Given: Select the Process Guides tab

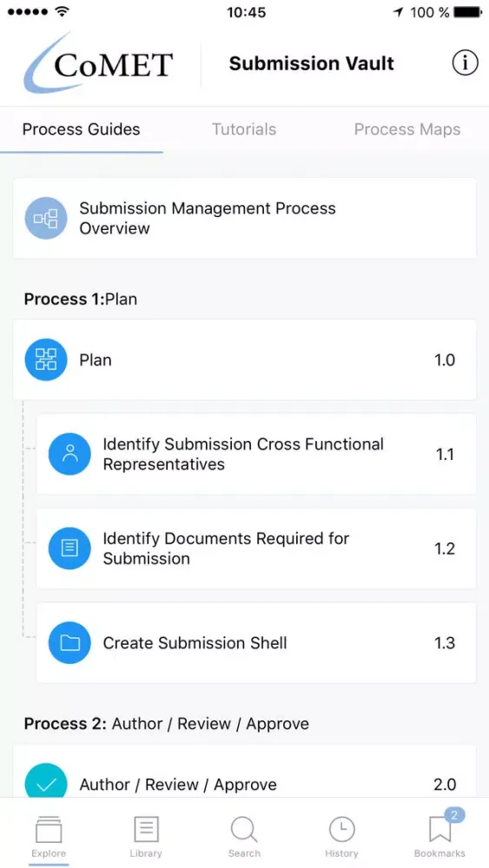Looking at the screenshot, I should pyautogui.click(x=82, y=129).
